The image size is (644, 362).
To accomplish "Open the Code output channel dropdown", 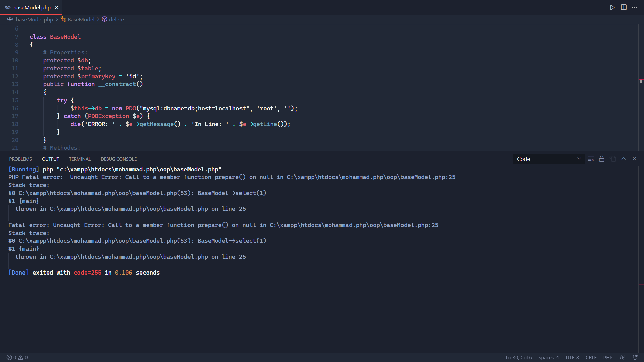I will coord(549,159).
